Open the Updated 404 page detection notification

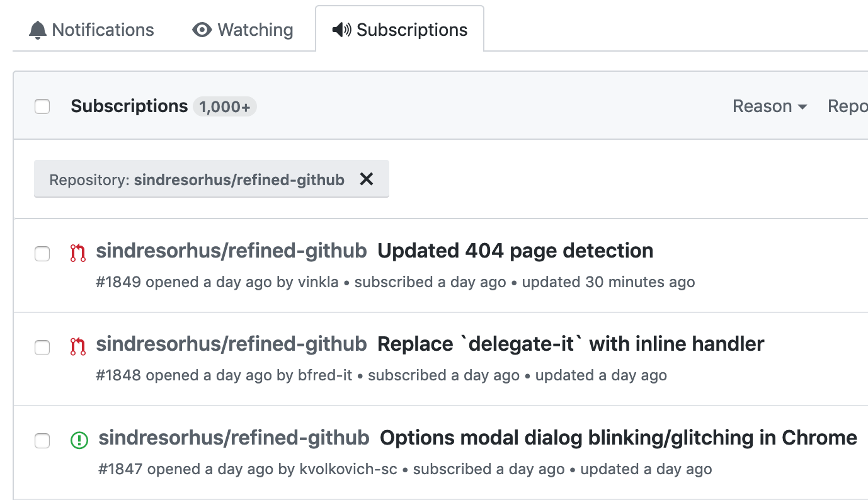(515, 251)
